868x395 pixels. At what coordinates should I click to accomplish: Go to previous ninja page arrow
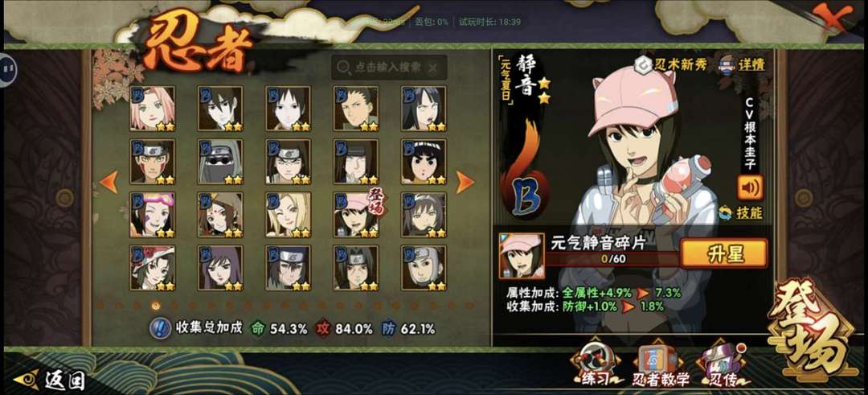[109, 182]
